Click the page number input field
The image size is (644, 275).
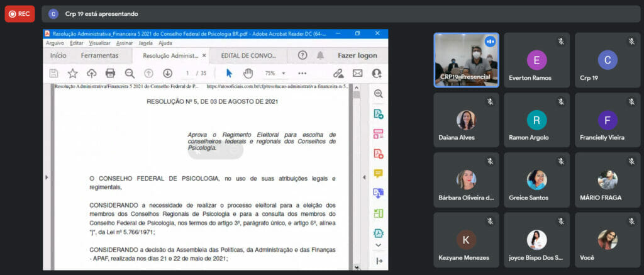[x=188, y=73]
